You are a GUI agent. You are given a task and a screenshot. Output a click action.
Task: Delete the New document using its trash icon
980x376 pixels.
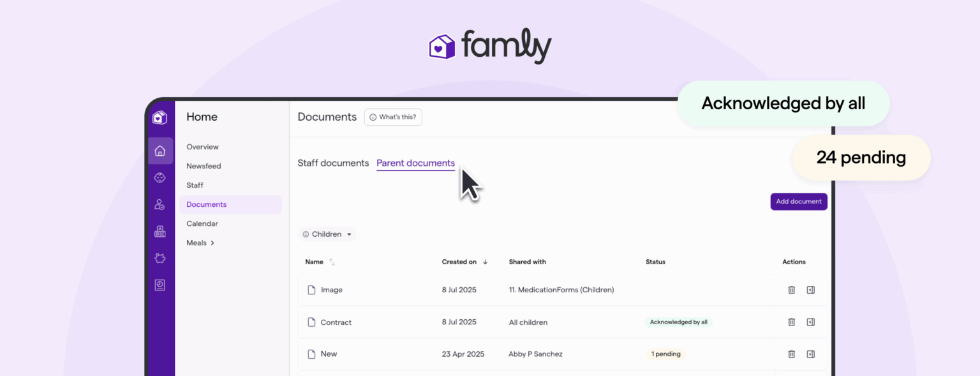coord(791,354)
